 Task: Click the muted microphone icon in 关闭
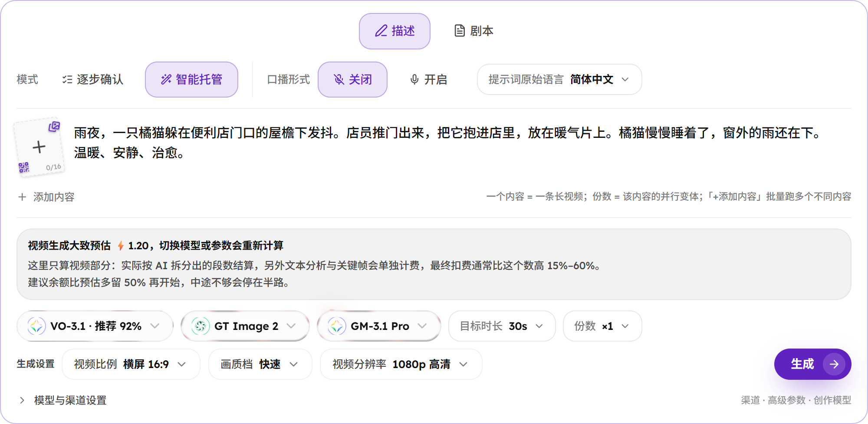339,79
